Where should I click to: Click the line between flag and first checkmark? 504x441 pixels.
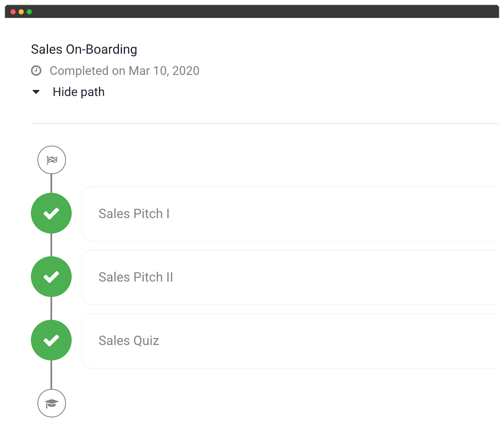[x=51, y=183]
